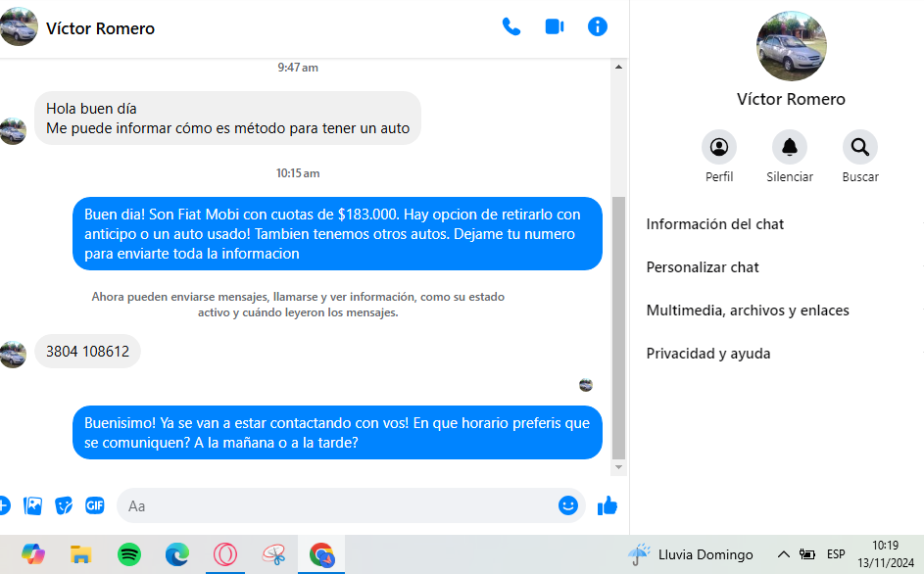Click sender avatar beside first message
924x574 pixels.
(13, 131)
